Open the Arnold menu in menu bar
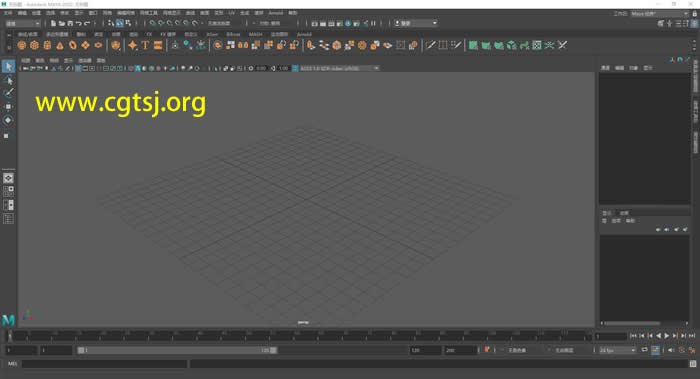The image size is (700, 379). (x=275, y=13)
